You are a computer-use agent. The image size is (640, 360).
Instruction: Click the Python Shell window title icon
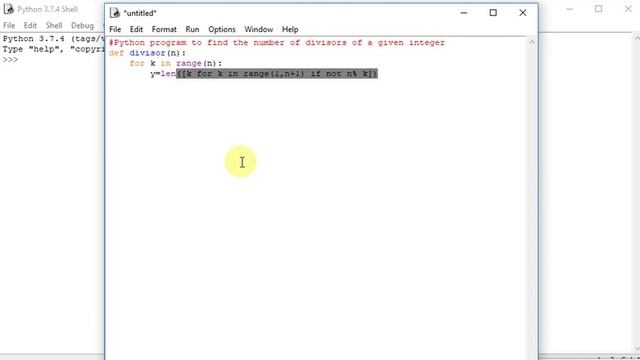pyautogui.click(x=9, y=9)
